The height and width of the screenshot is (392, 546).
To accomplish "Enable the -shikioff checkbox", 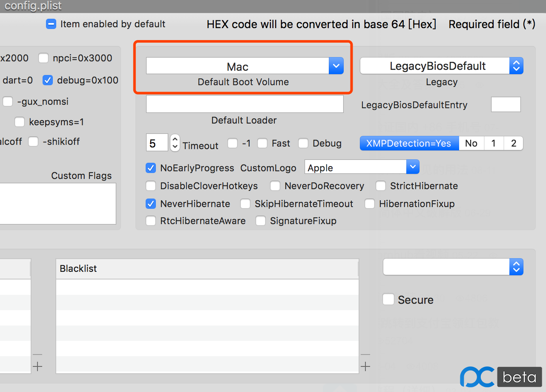I will pyautogui.click(x=33, y=141).
